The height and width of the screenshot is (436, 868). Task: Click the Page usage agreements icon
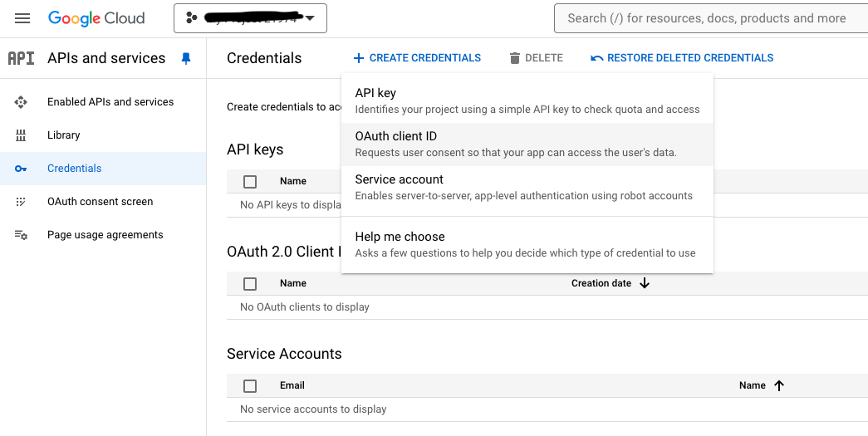(21, 234)
